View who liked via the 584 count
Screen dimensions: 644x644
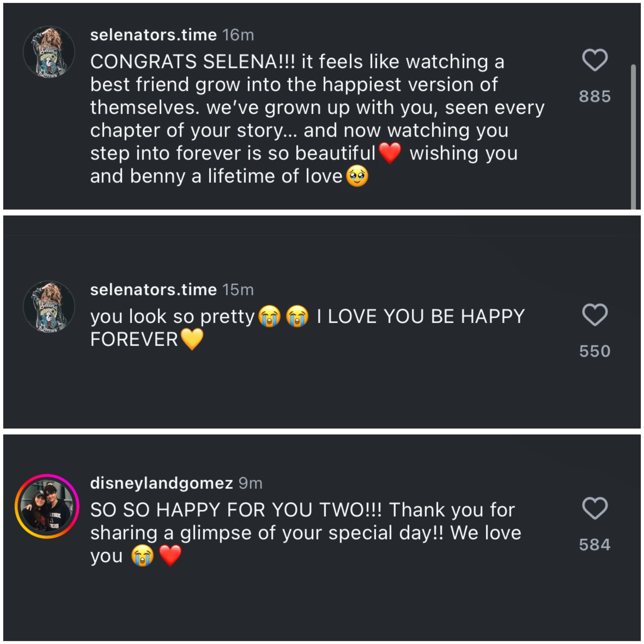[595, 545]
